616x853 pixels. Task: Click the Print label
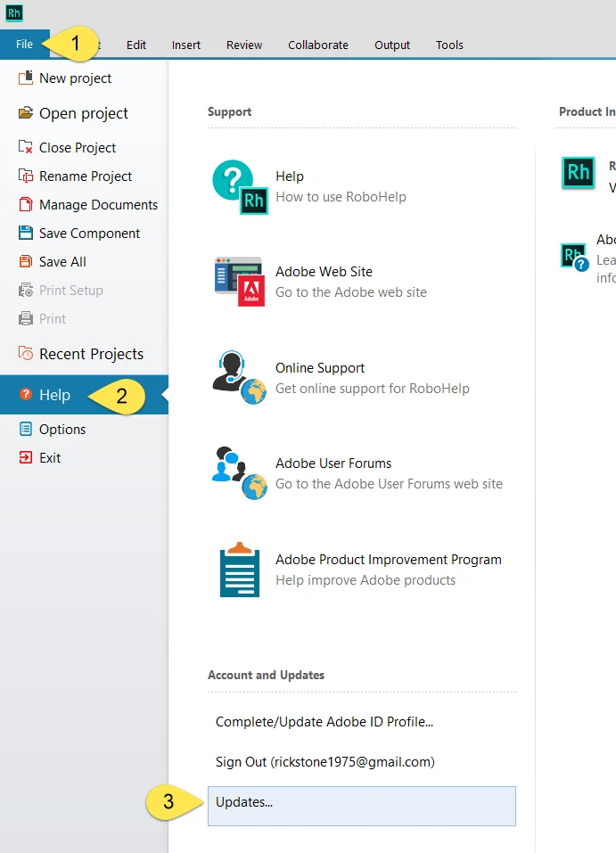[x=53, y=318]
